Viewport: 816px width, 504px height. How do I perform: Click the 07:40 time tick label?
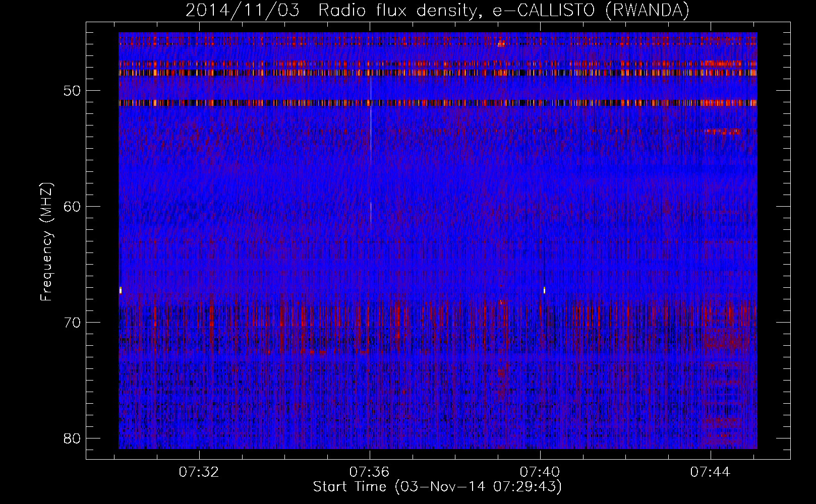point(540,472)
